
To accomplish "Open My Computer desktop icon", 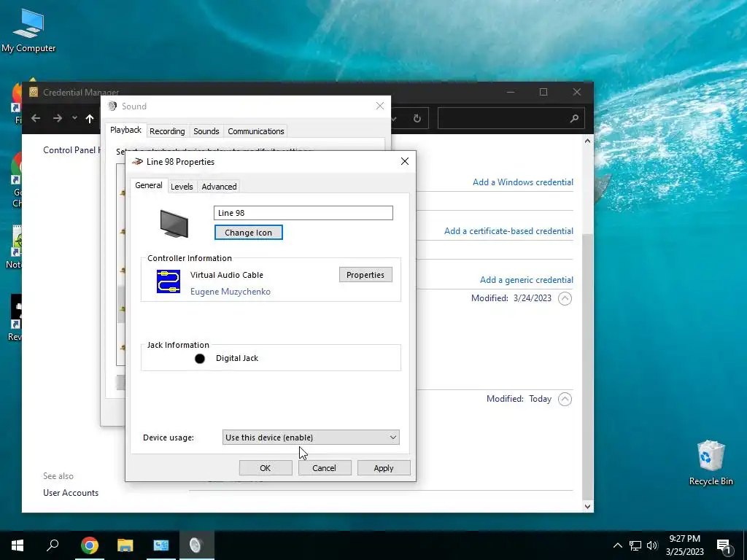I will coord(28,31).
